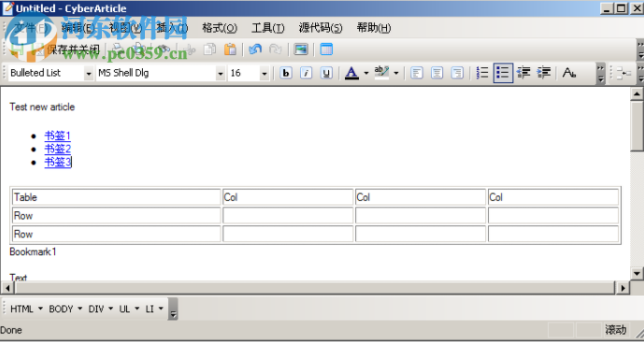Toggle Underline formatting
Image resolution: width=644 pixels, height=347 pixels.
coord(326,73)
